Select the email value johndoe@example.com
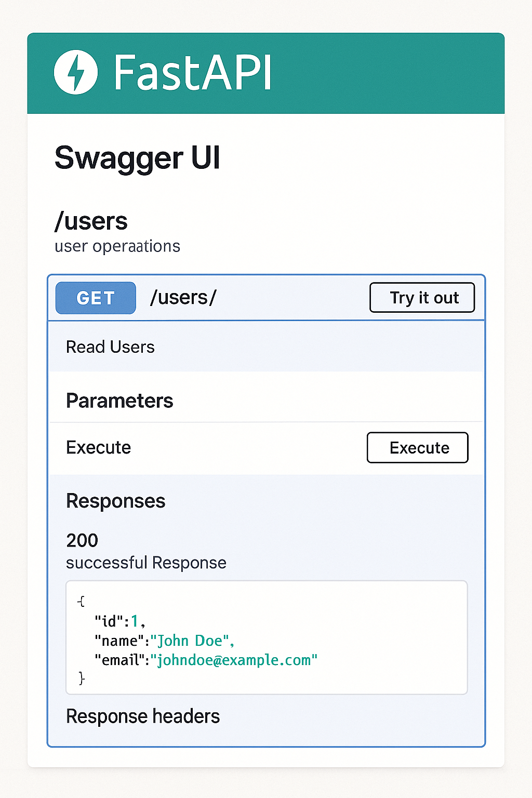This screenshot has height=798, width=532. [235, 660]
